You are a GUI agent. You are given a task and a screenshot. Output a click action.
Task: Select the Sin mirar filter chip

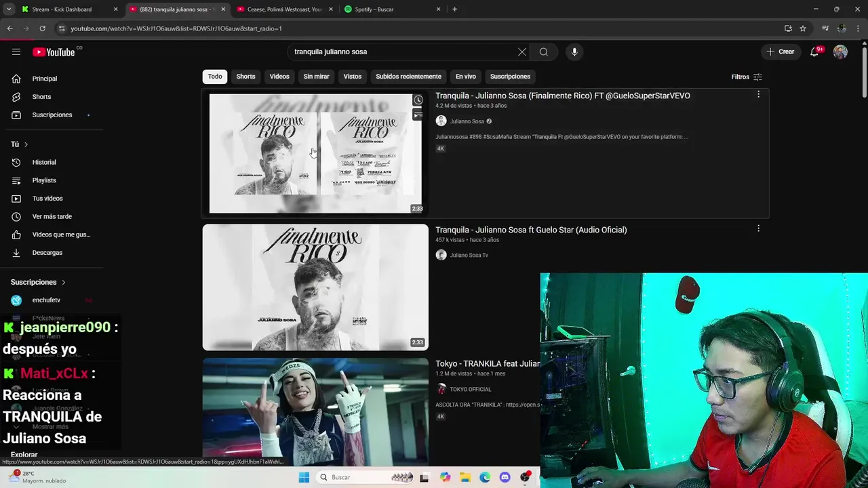[316, 77]
